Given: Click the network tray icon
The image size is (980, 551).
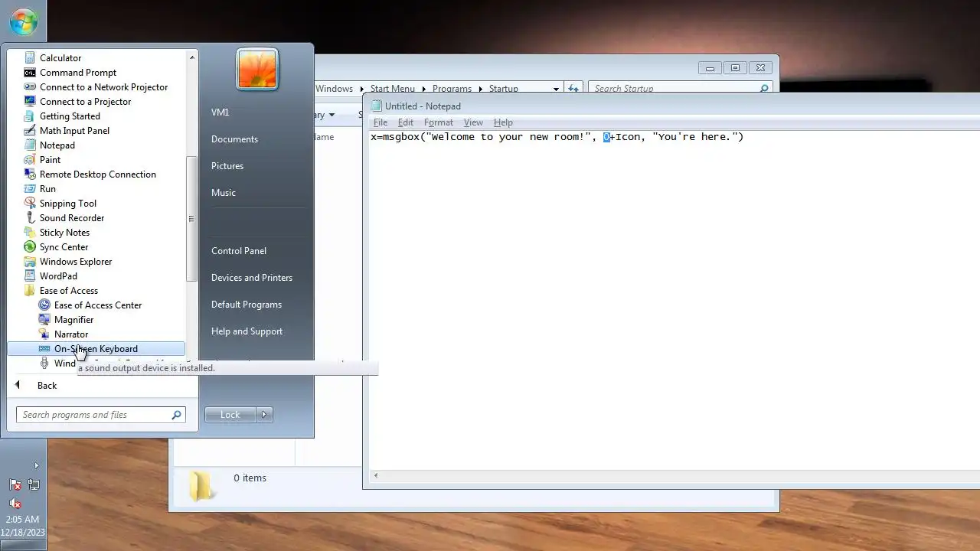Looking at the screenshot, I should click(x=34, y=484).
